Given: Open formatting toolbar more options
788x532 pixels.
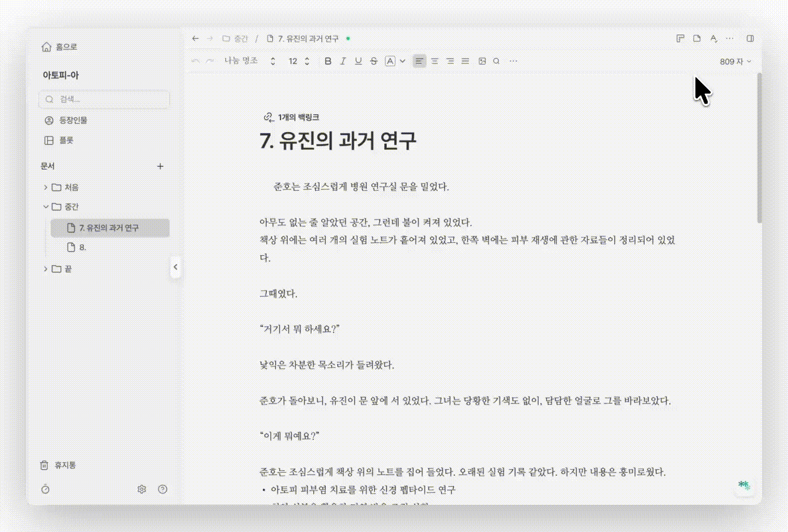Looking at the screenshot, I should pos(513,61).
